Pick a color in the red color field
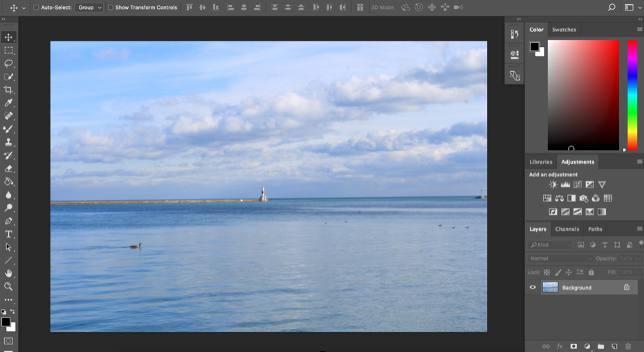The width and height of the screenshot is (644, 352). coord(583,95)
